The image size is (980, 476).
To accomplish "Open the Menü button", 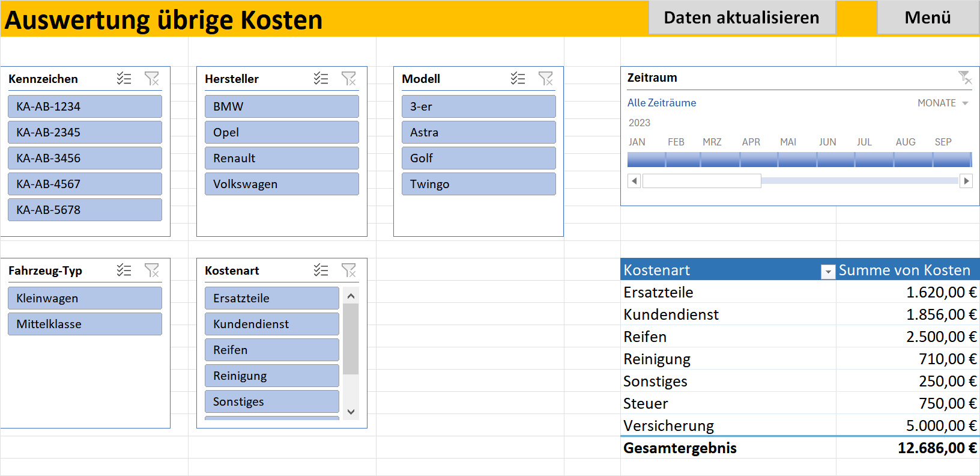I will (x=928, y=17).
